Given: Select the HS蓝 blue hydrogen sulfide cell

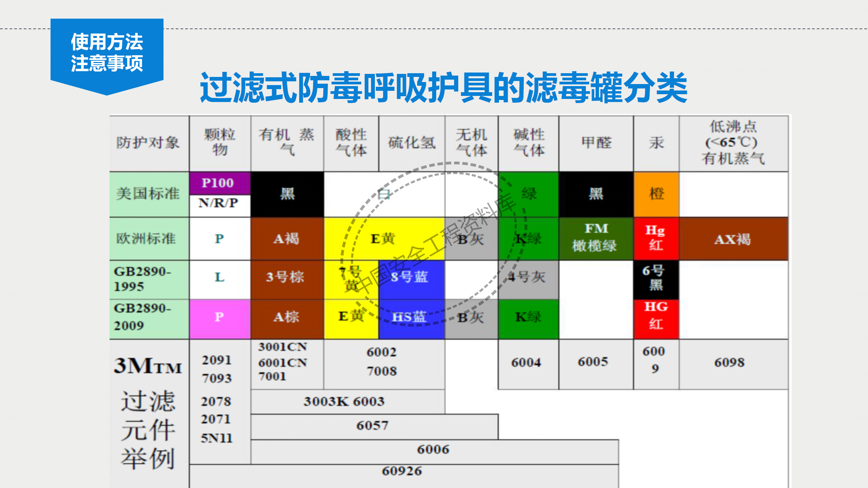Looking at the screenshot, I should click(410, 318).
